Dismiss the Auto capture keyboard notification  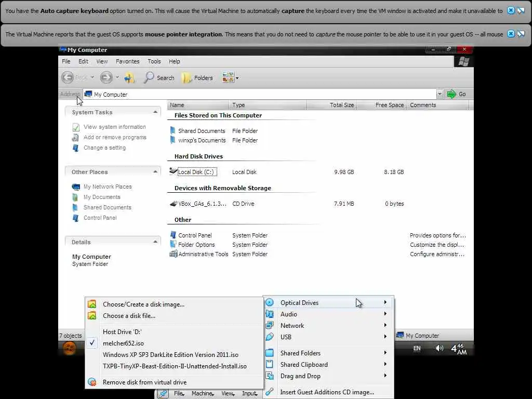511,10
